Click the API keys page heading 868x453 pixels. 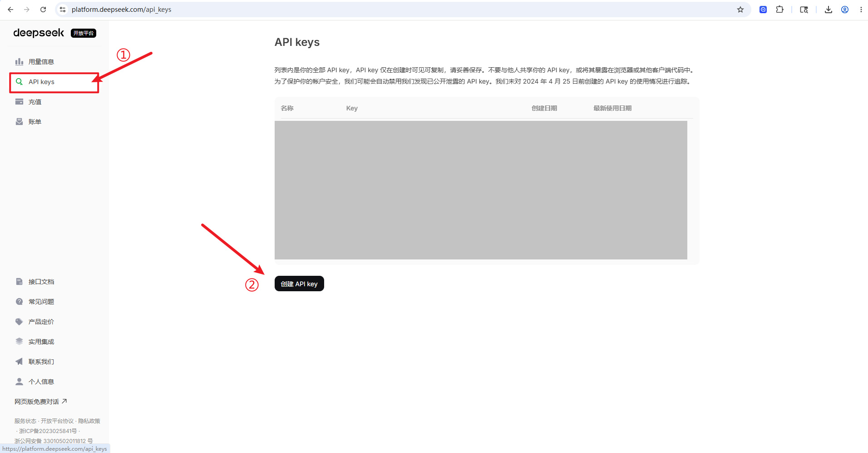click(x=297, y=42)
